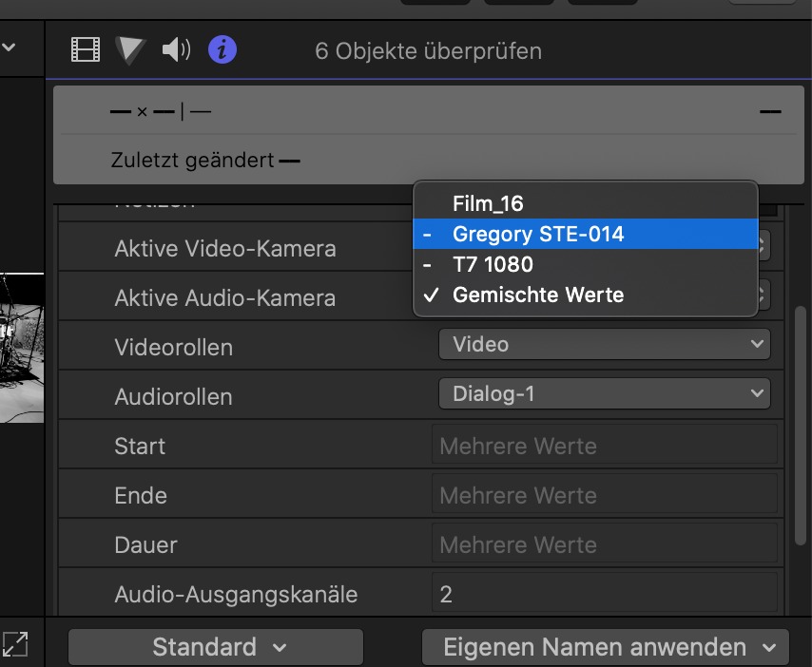Click the Zuletzt geändert text

tap(192, 161)
